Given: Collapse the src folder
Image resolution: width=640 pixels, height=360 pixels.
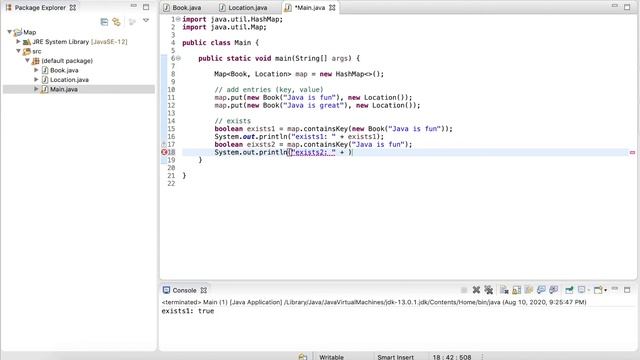Looking at the screenshot, I should pos(18,51).
